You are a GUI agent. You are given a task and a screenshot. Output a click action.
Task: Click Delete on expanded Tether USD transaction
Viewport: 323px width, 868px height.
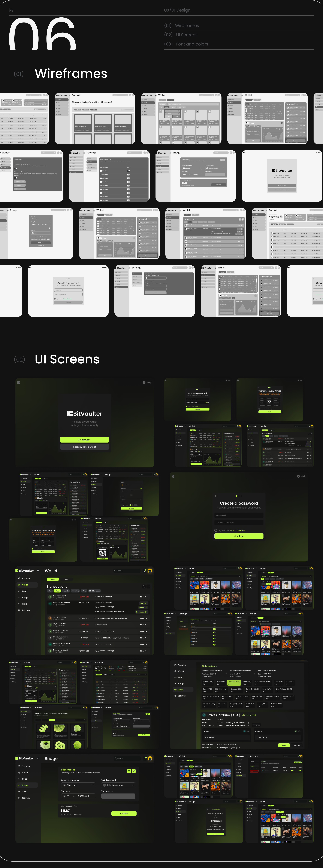pos(143,608)
